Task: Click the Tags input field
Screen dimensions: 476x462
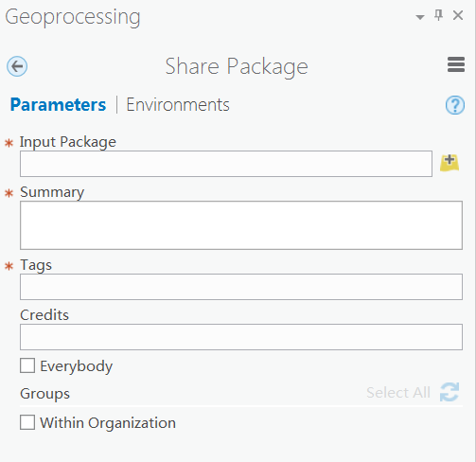Action: coord(241,287)
